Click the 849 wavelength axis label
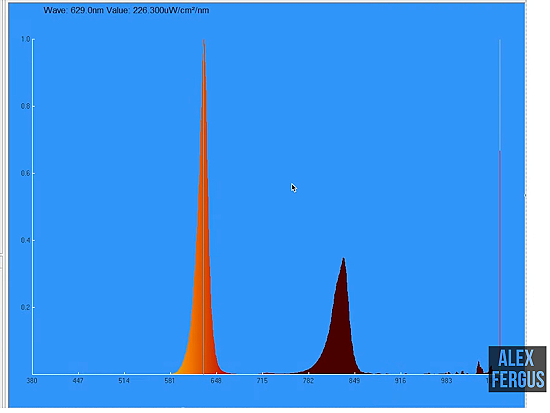Screen dimensions: 550x413 tap(354, 380)
